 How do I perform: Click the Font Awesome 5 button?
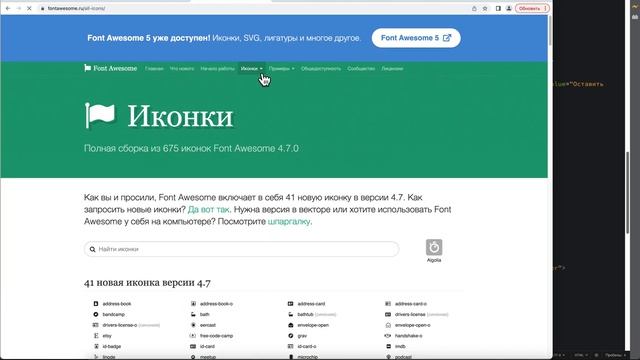point(416,38)
